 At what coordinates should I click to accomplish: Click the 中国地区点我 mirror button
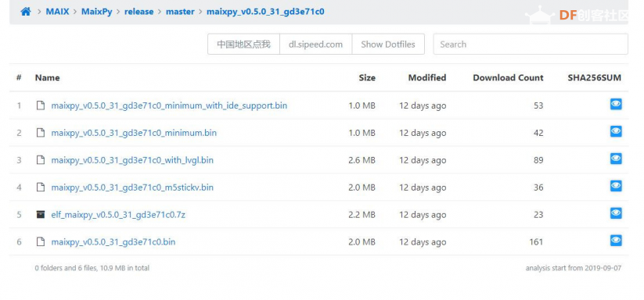click(243, 45)
